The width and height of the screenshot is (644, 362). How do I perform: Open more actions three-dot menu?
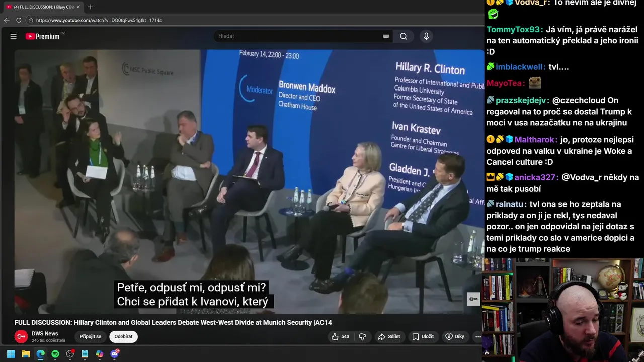click(x=478, y=336)
